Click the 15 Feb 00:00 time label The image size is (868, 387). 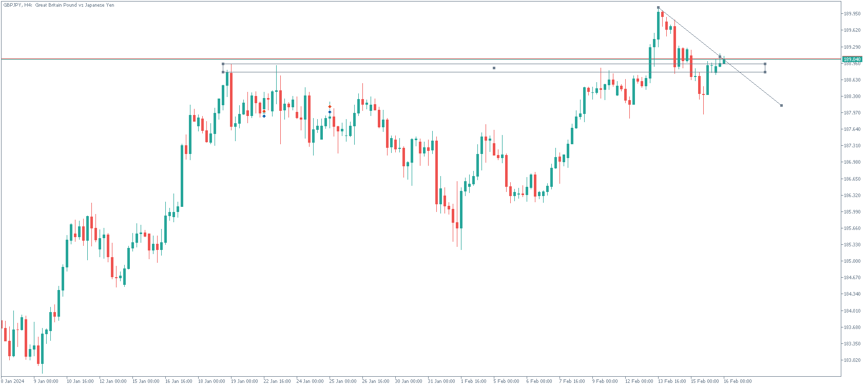click(705, 381)
